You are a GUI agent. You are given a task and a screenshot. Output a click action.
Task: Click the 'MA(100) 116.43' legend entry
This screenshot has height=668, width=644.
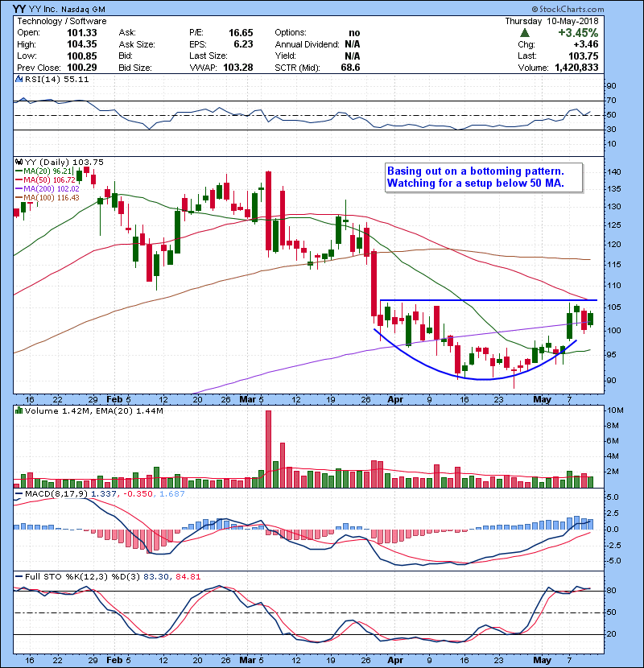point(52,198)
